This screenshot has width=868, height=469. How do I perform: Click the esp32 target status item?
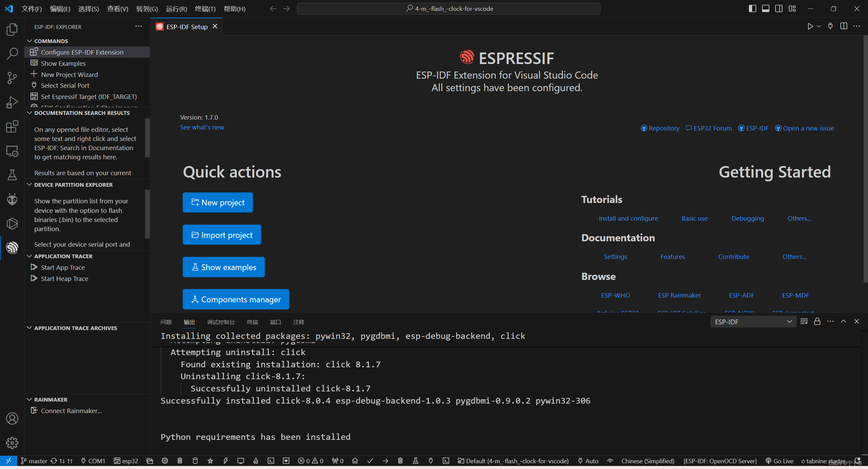[126, 461]
